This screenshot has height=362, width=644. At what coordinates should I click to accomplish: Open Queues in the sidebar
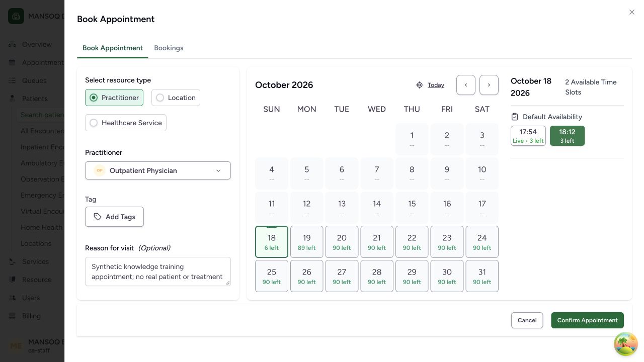coord(34,80)
